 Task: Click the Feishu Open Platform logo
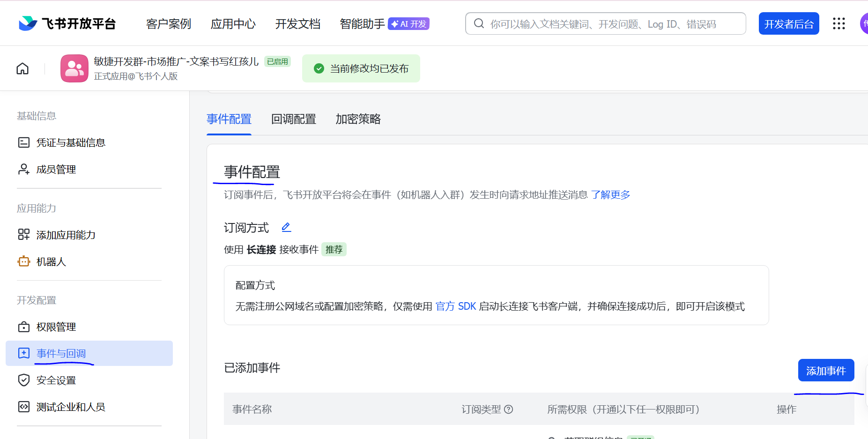coord(67,23)
